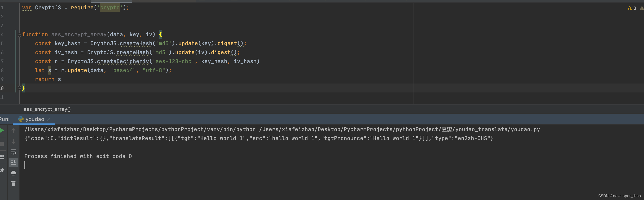Screen dimensions: 644x200
Task: Click createHash call on the key_hash line
Action: pos(136,44)
